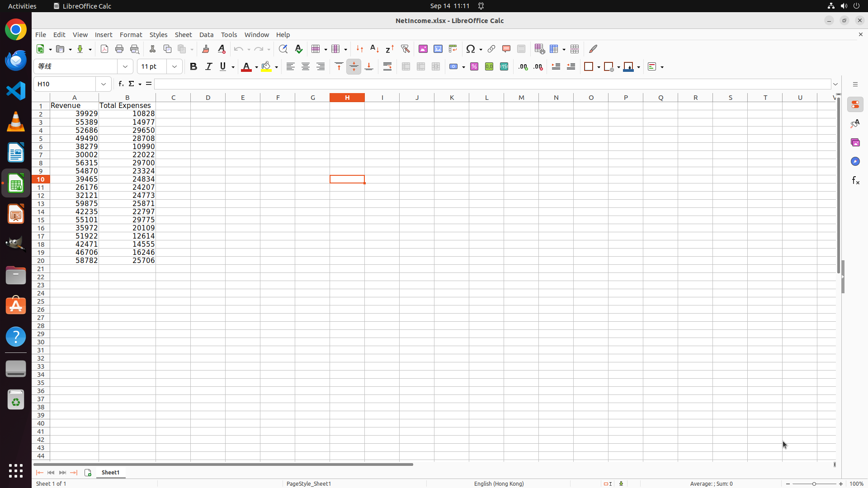
Task: Open the Functions sidebar panel
Action: (855, 181)
